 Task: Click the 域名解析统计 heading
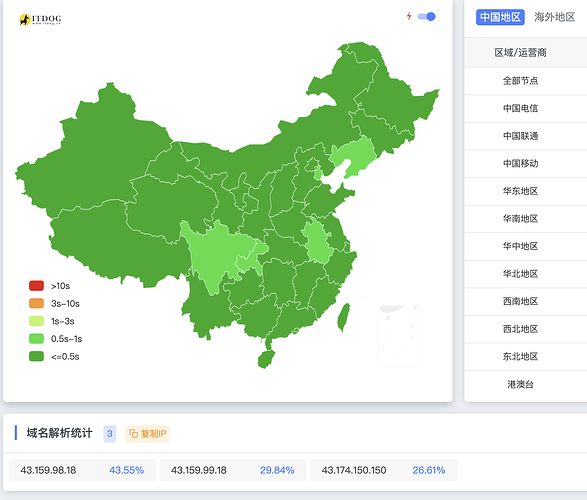coord(59,433)
